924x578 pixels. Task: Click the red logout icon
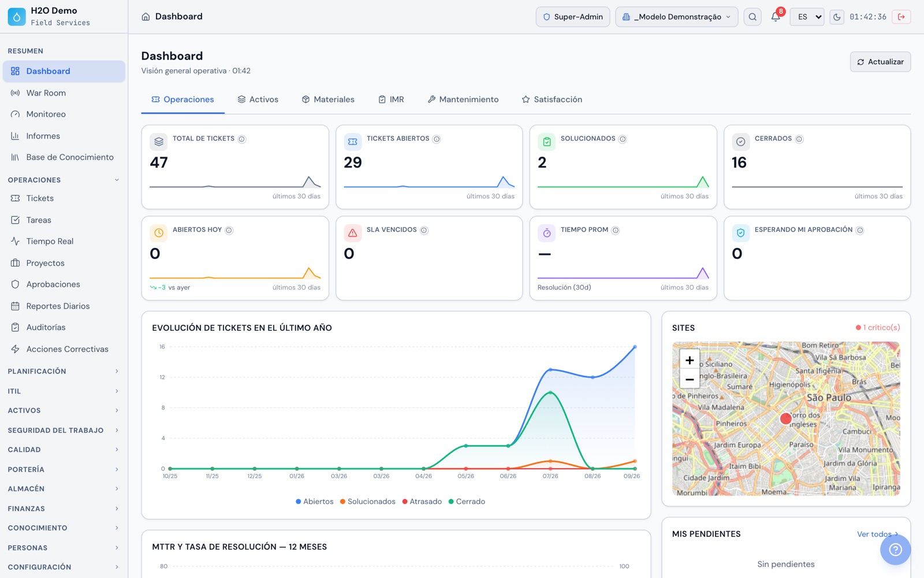click(x=901, y=17)
